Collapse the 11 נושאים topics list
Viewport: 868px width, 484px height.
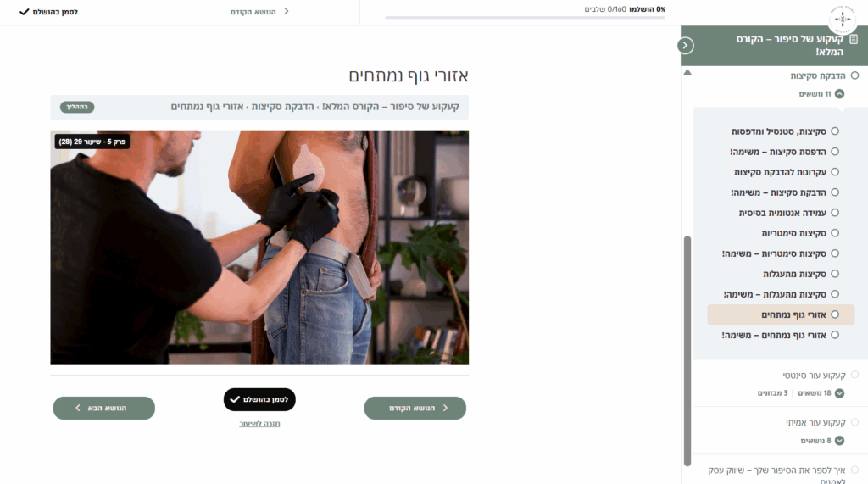tap(839, 93)
